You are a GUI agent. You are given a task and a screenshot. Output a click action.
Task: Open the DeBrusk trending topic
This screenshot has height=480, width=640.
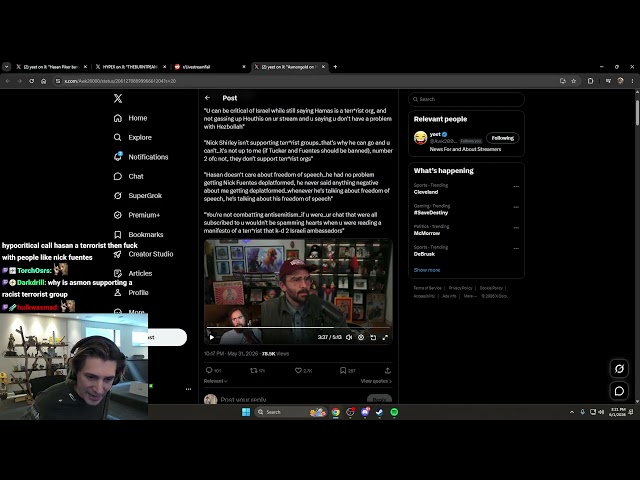coord(424,254)
